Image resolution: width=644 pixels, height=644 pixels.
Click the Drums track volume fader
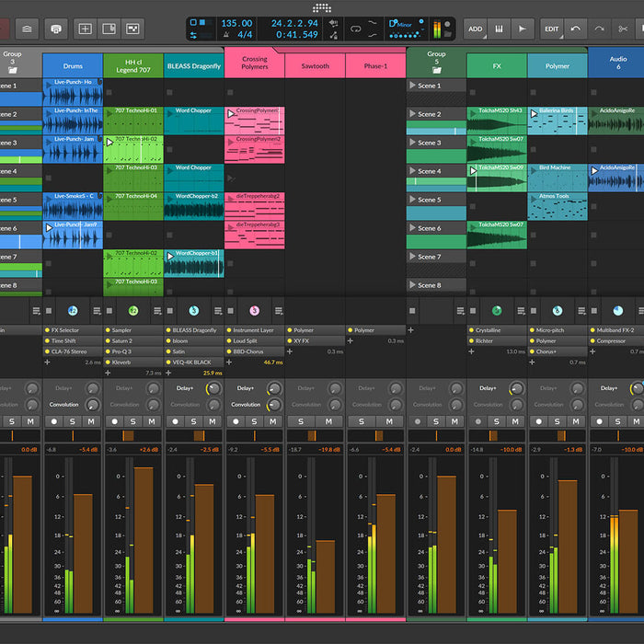83,554
